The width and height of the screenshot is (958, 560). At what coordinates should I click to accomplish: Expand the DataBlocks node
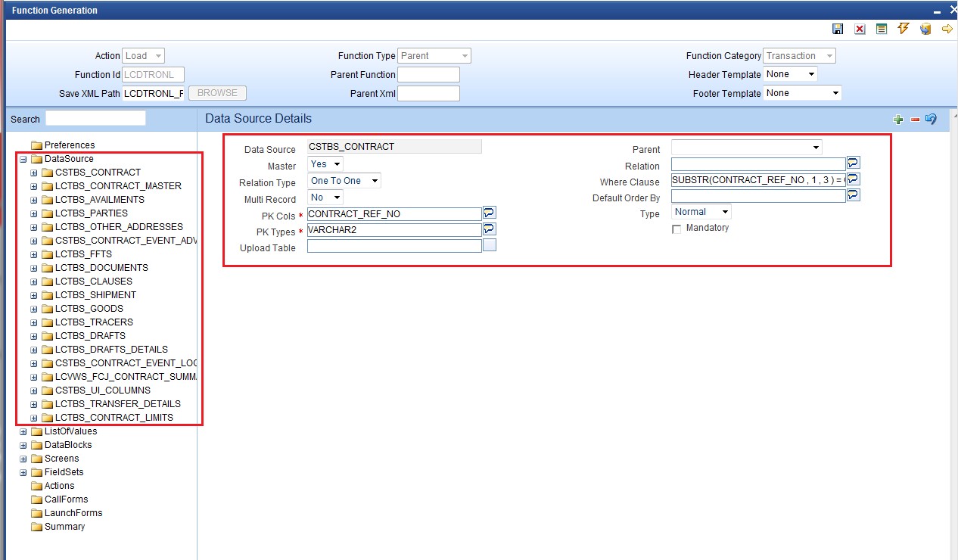tap(23, 445)
